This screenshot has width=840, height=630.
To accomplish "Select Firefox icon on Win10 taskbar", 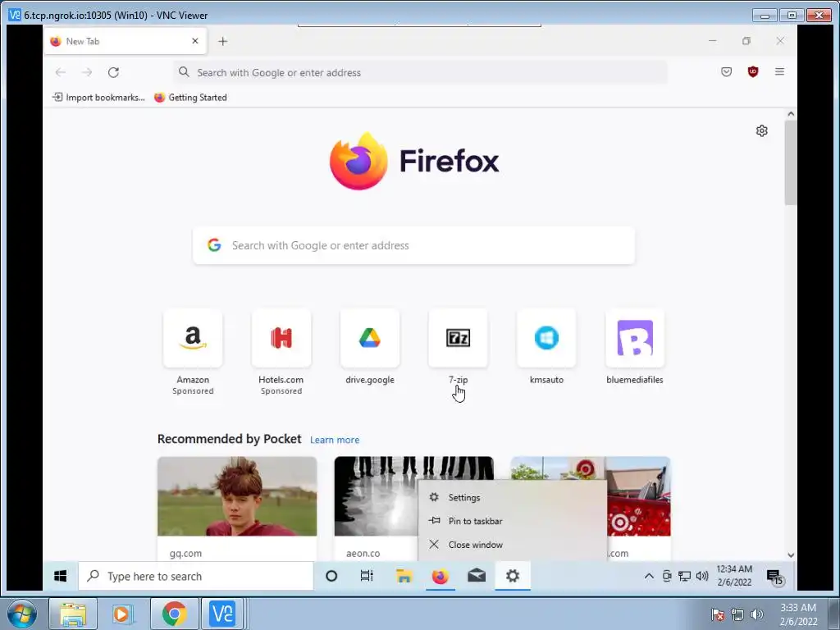I will [440, 576].
